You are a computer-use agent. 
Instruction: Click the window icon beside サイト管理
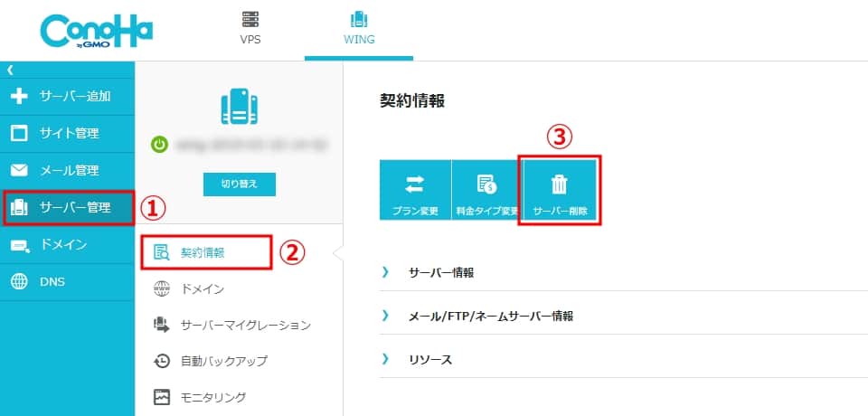pyautogui.click(x=19, y=134)
